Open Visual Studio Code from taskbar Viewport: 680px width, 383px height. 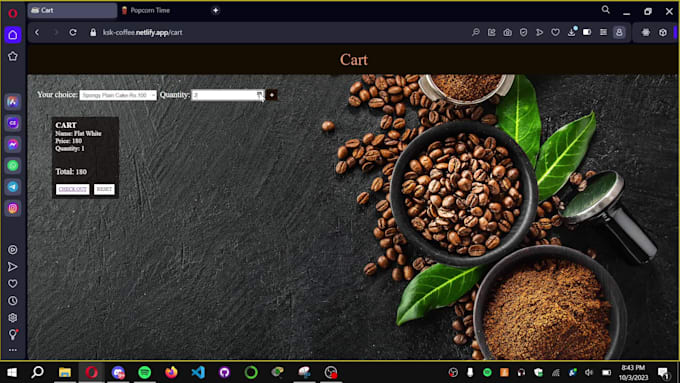click(198, 372)
